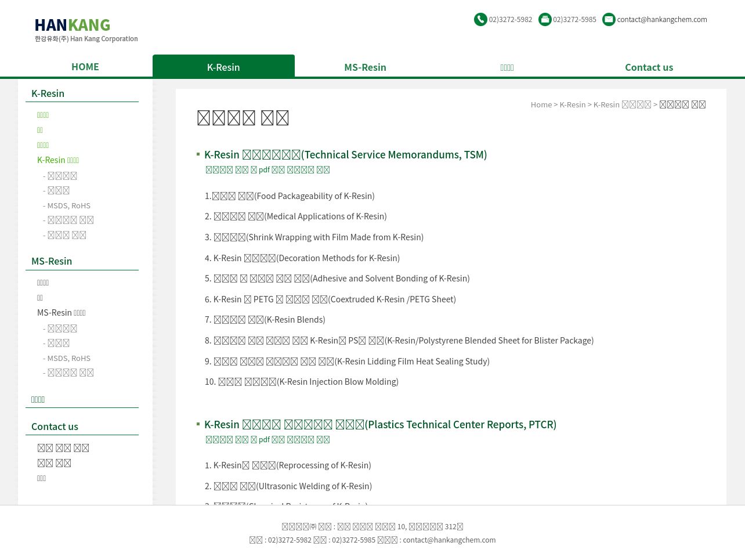Open Medical Applications of K-Resin document
745x560 pixels.
click(x=296, y=216)
